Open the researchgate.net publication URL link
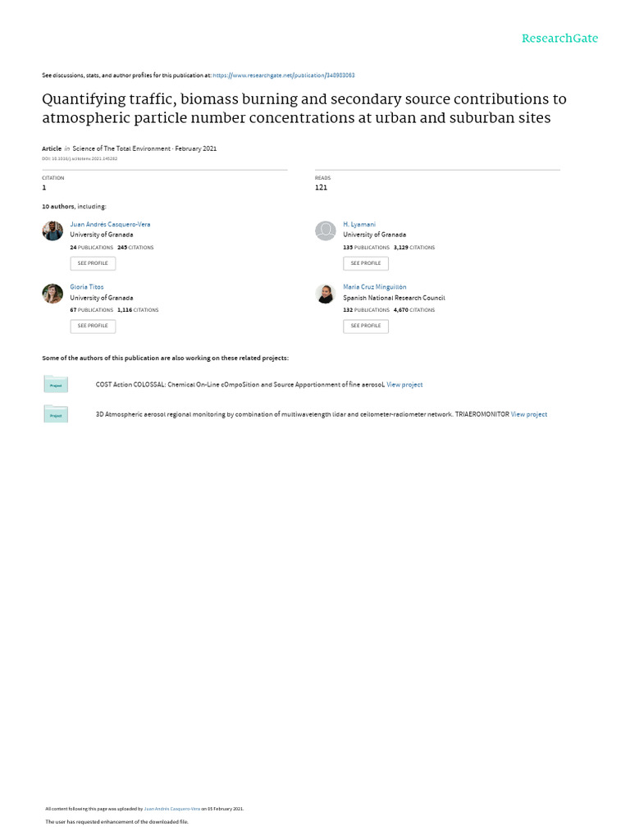 284,75
